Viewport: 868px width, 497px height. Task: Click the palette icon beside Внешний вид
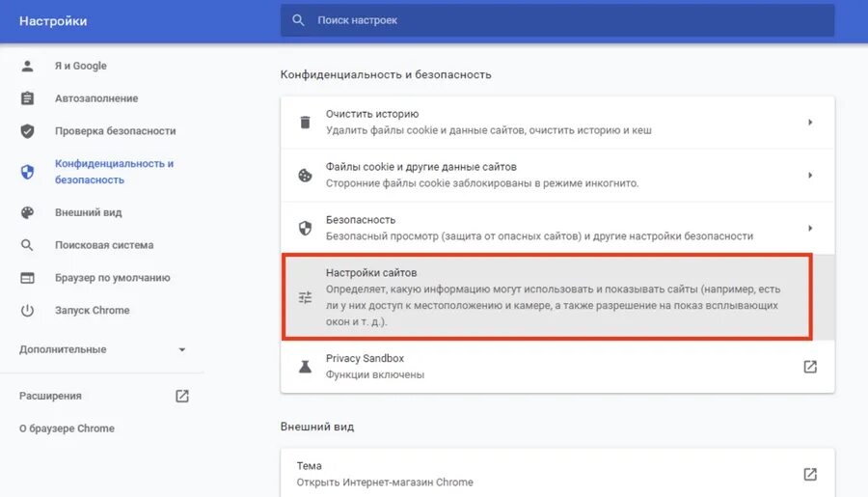pos(27,212)
